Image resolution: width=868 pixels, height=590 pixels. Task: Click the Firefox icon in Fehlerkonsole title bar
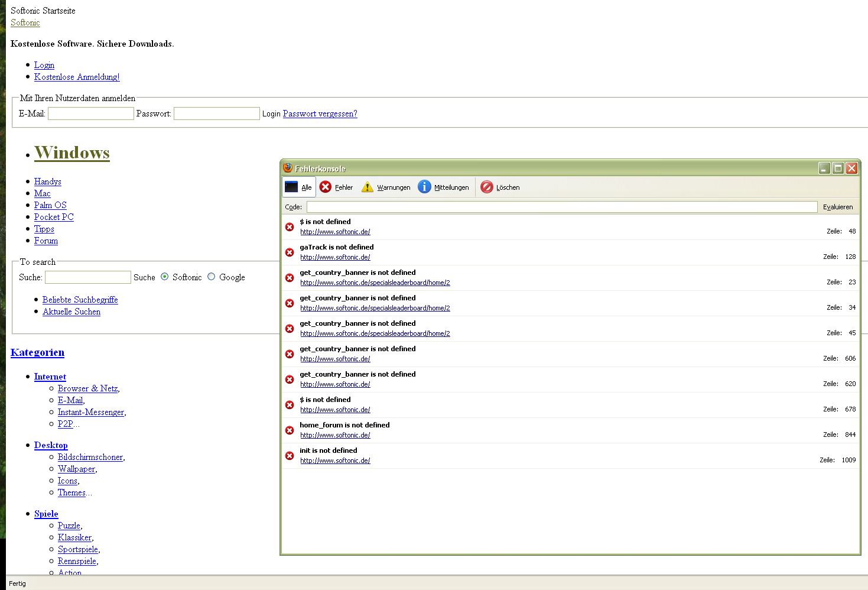point(288,168)
